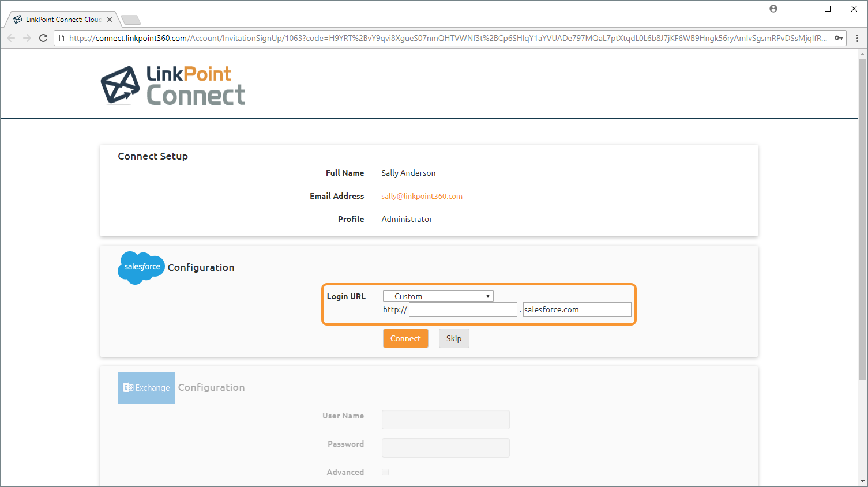Screen dimensions: 868x487
Task: Click the scrollbar down arrow
Action: [x=863, y=481]
